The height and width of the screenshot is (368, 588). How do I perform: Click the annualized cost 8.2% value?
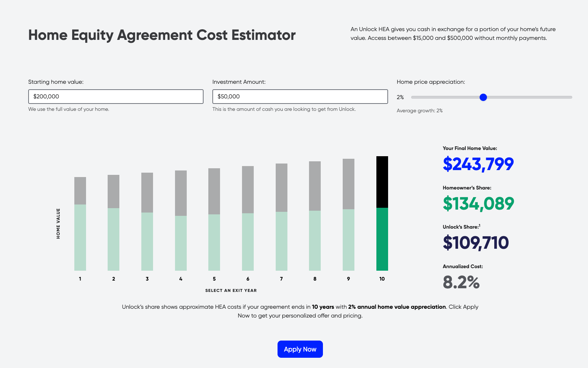(x=461, y=282)
